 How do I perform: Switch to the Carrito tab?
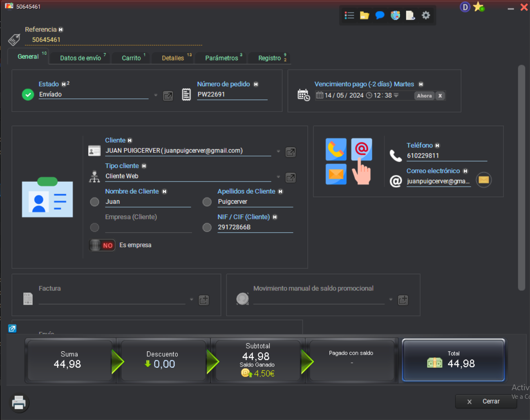[x=131, y=58]
